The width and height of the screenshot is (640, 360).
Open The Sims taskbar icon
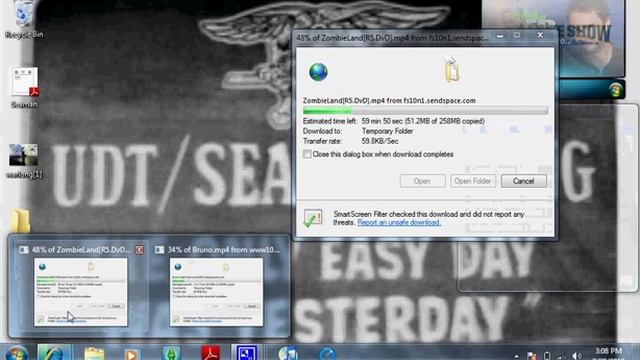tap(171, 353)
